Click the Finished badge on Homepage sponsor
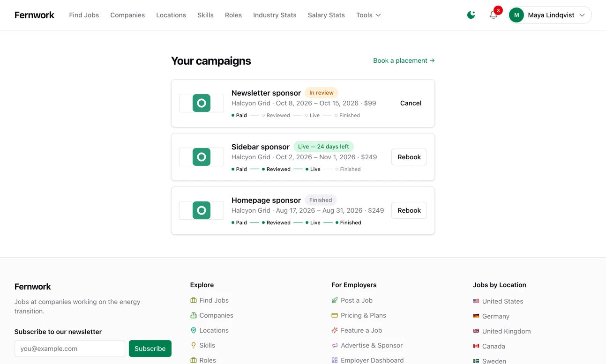 (x=321, y=200)
